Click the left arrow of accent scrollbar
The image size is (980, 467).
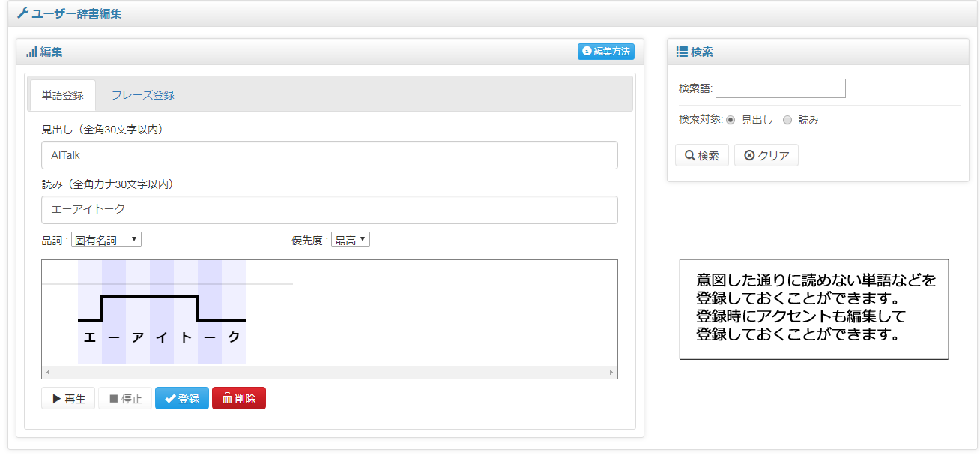tap(48, 372)
